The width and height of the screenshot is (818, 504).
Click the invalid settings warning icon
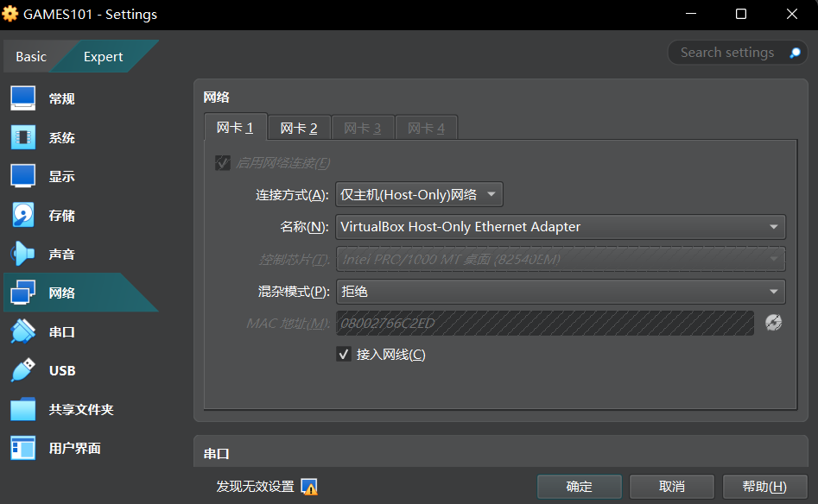[309, 487]
